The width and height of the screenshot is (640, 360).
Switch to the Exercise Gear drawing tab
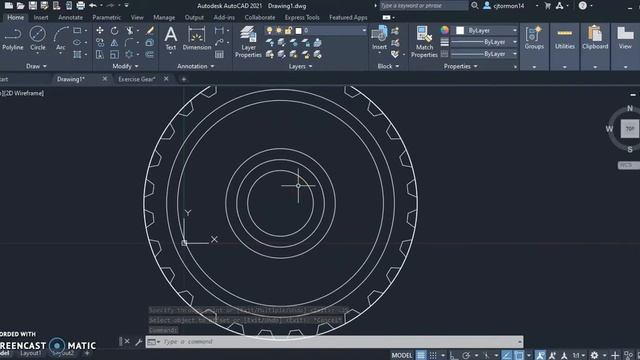click(x=137, y=79)
